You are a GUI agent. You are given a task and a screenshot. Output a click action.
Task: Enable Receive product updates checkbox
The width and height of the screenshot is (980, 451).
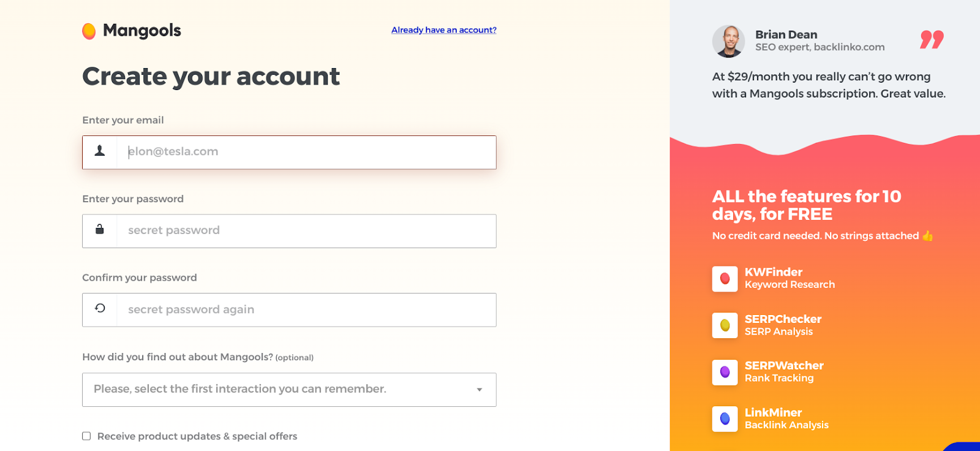tap(86, 436)
